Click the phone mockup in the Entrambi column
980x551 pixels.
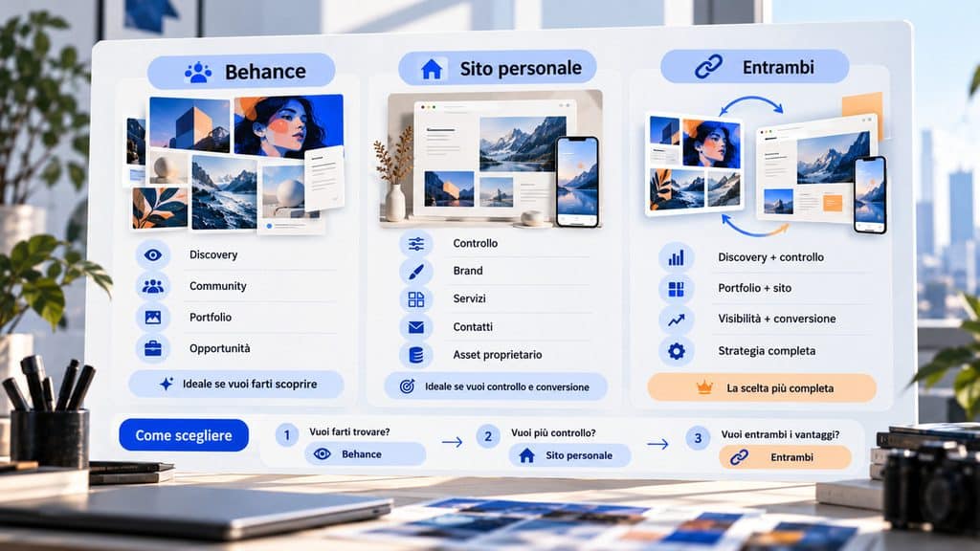click(x=871, y=195)
